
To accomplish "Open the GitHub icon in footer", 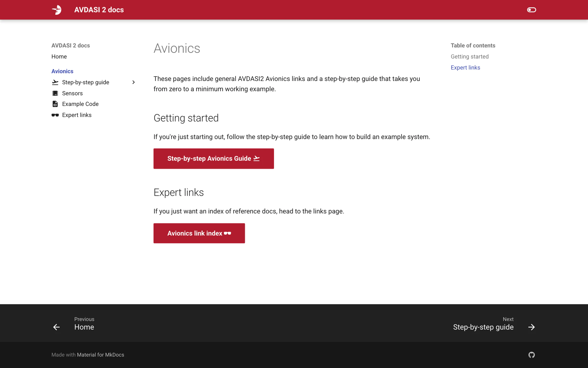I will [x=531, y=355].
